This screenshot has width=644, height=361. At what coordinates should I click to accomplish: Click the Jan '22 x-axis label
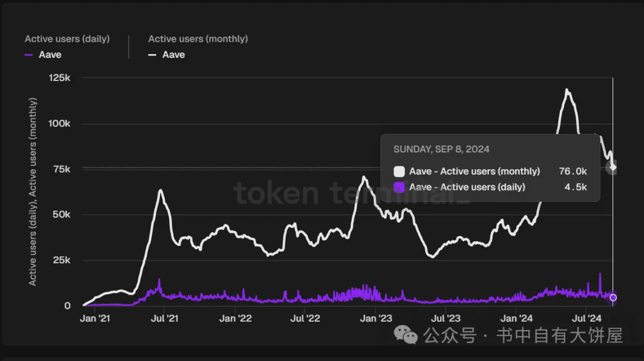pos(236,318)
